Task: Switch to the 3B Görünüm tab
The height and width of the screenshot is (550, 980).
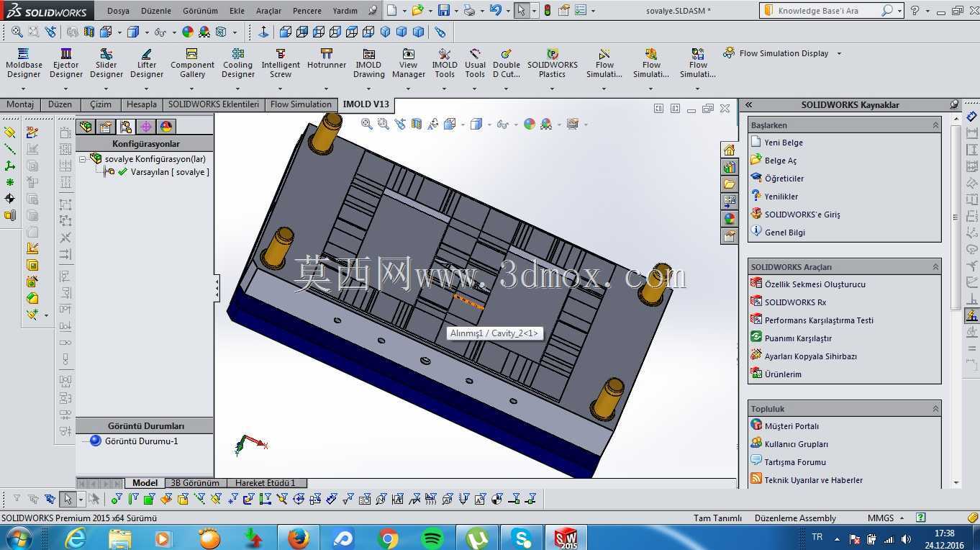Action: [x=195, y=483]
